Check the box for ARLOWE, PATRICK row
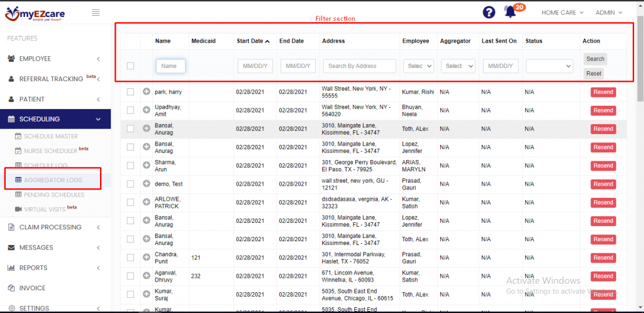This screenshot has height=313, width=644. click(130, 202)
